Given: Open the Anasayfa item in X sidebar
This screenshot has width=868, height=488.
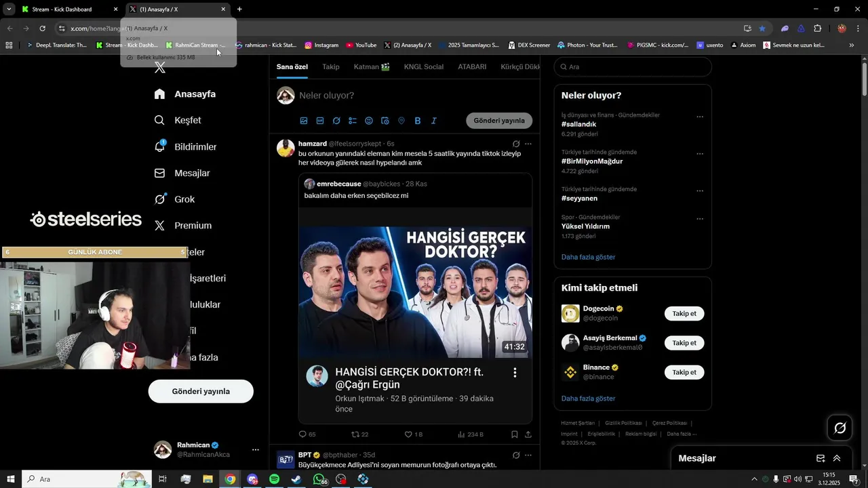Looking at the screenshot, I should 184,94.
